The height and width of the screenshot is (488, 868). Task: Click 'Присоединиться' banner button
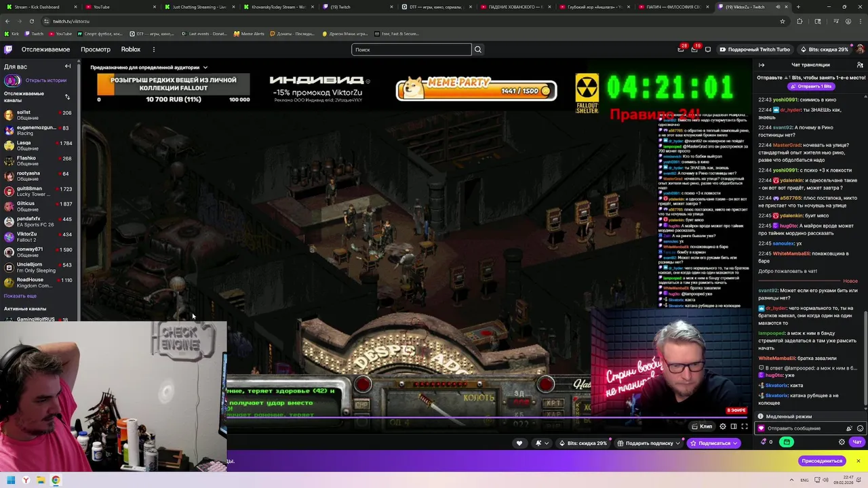[x=822, y=461]
